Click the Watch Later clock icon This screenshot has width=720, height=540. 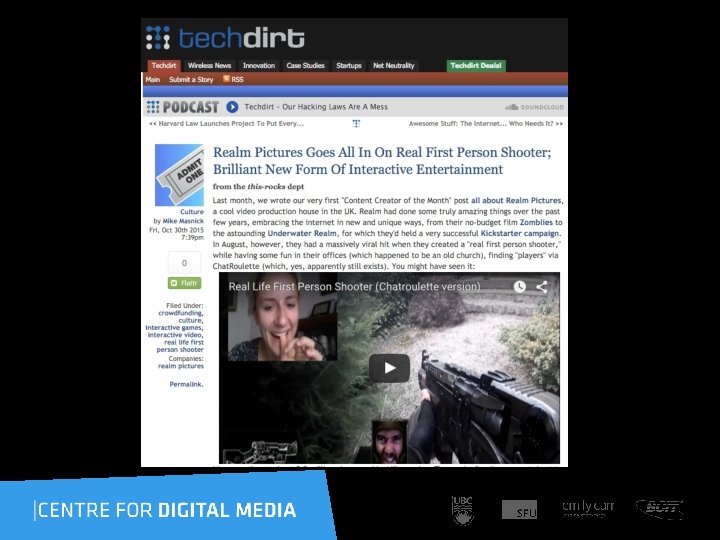(519, 287)
